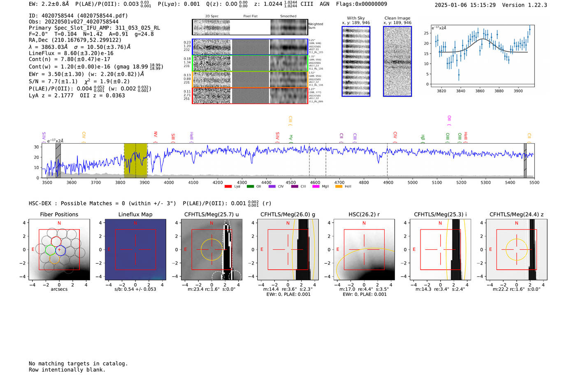This screenshot has width=576, height=392.
Task: Click the red Lyα legend swatch
Action: [x=228, y=187]
